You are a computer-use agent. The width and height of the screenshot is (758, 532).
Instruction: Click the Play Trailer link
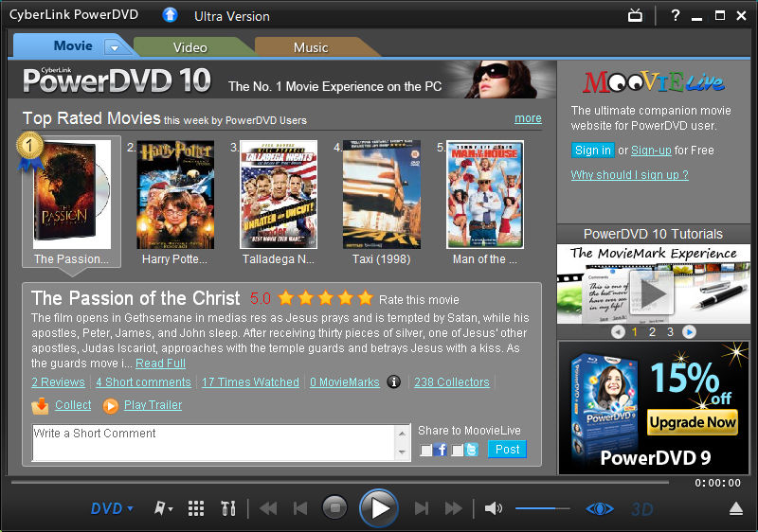tap(153, 404)
